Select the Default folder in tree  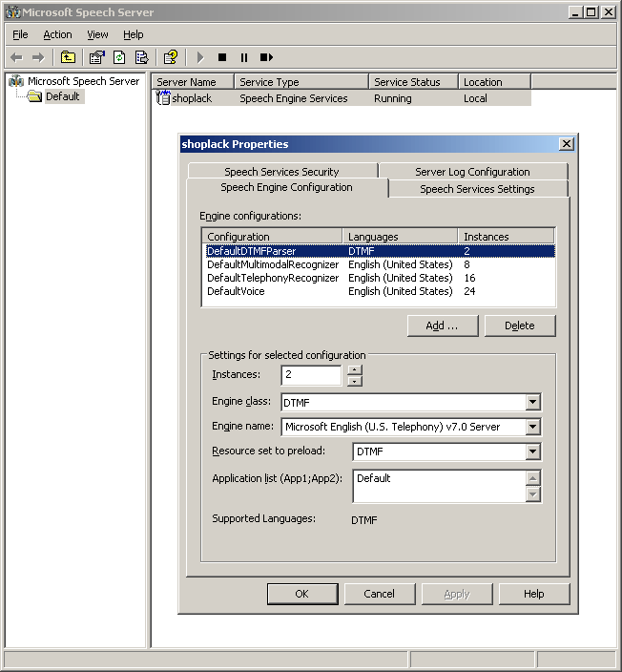(x=62, y=96)
